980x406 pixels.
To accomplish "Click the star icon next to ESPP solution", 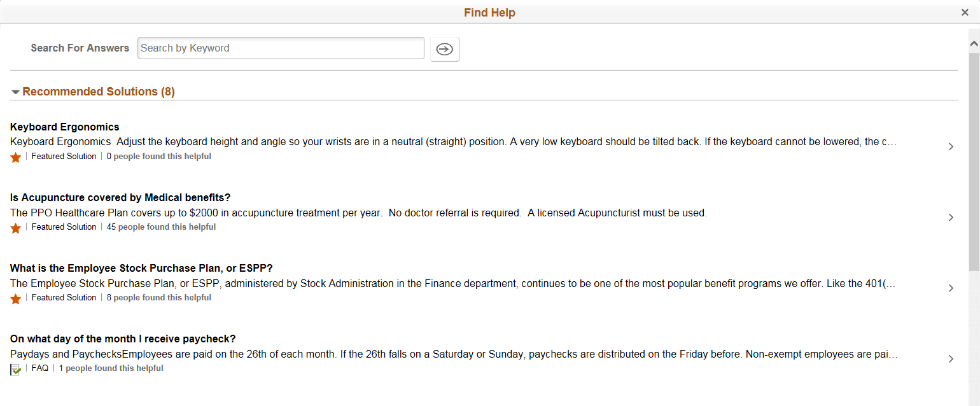I will [x=16, y=298].
